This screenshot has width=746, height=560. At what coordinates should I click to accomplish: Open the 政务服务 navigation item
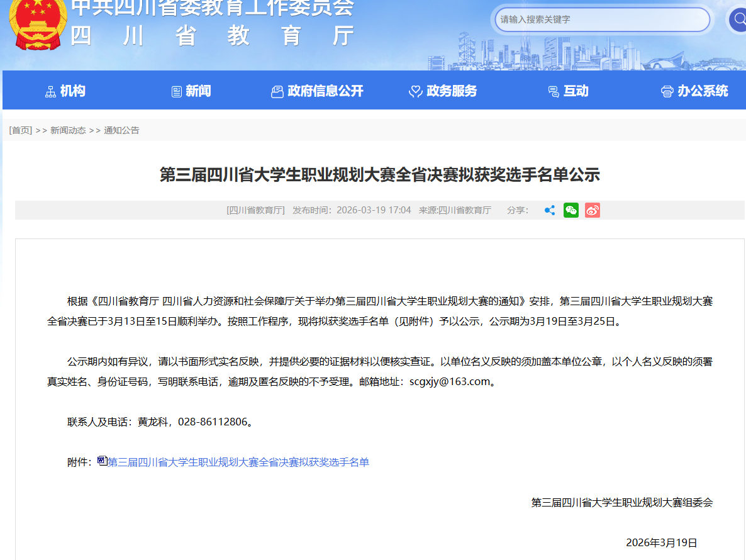451,91
